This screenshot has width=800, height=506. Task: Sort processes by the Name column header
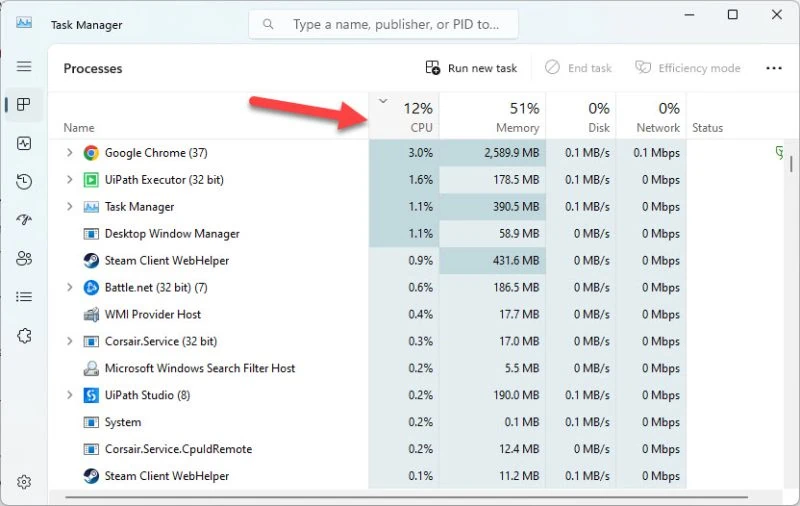209,115
